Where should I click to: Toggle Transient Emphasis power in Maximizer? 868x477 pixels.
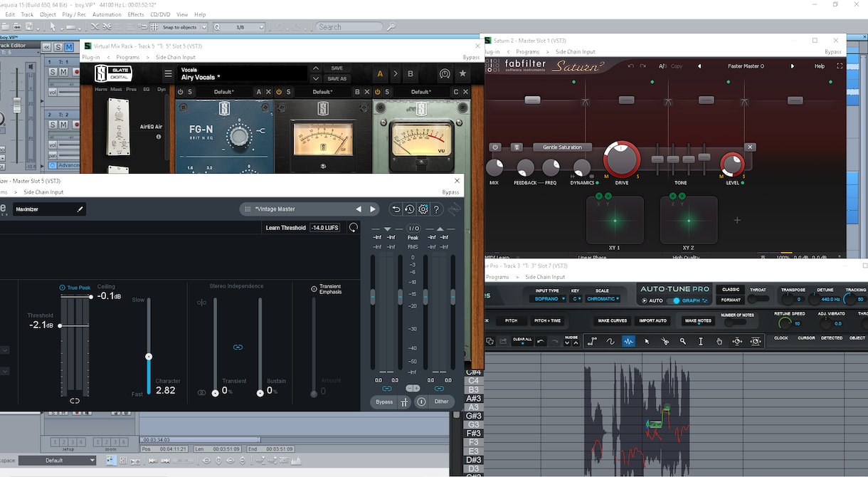point(314,289)
